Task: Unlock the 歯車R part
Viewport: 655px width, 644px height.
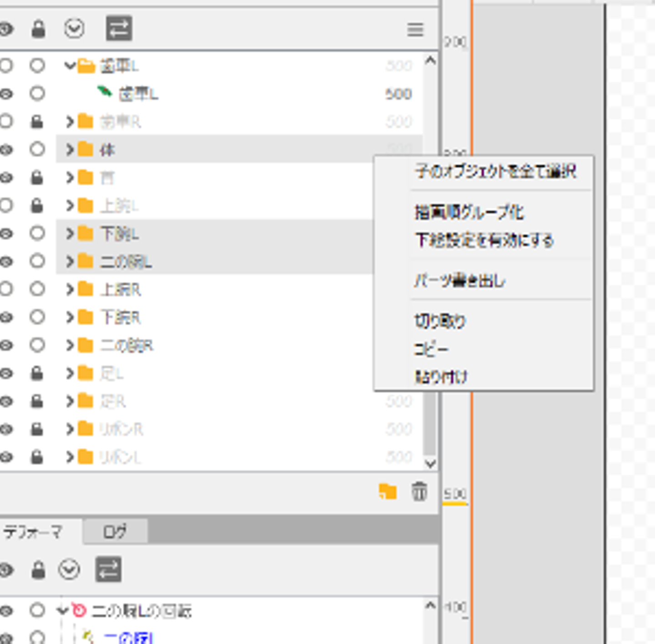Action: (x=37, y=121)
